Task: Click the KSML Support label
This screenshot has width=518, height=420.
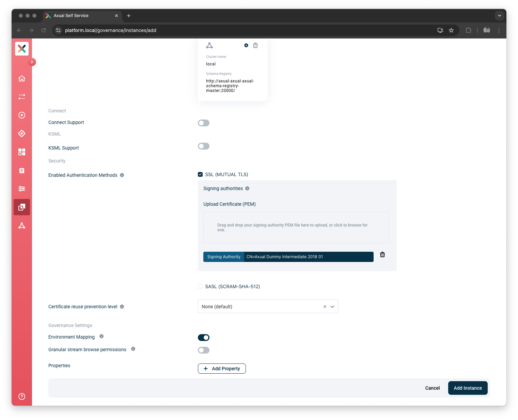Action: pos(64,148)
